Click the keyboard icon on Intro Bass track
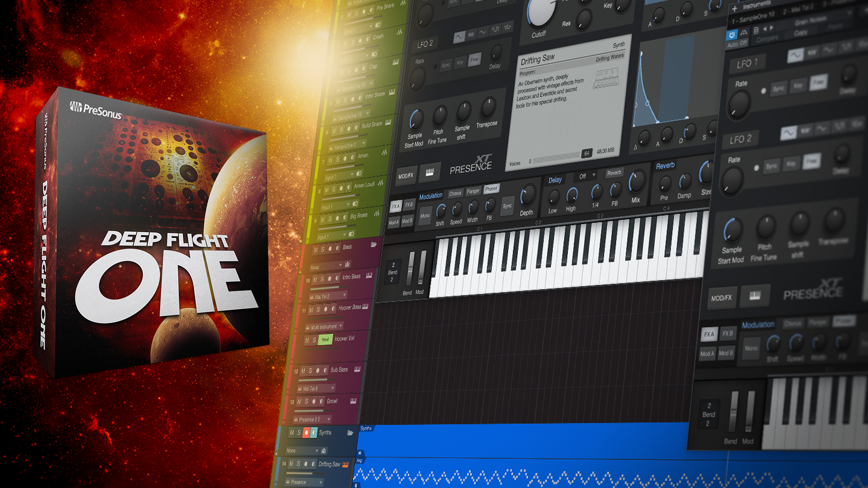Viewport: 868px width, 488px height. pos(369,275)
